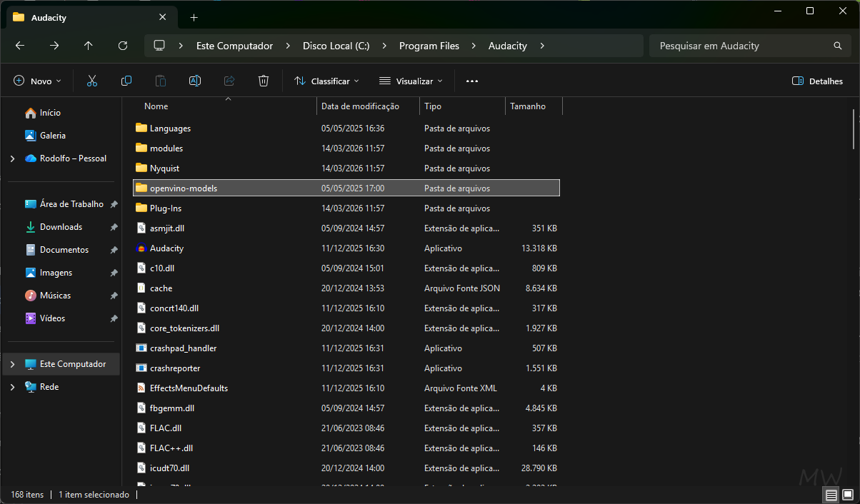
Task: Click the Rename icon in toolbar
Action: [194, 81]
